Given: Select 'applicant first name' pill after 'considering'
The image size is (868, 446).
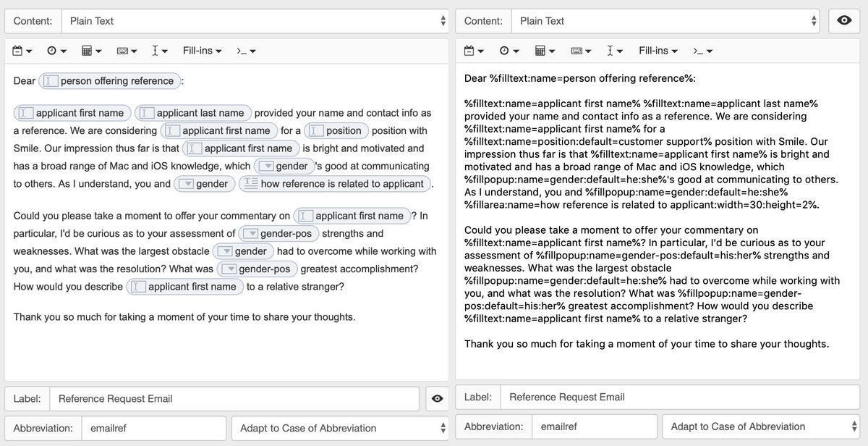Looking at the screenshot, I should [x=219, y=131].
